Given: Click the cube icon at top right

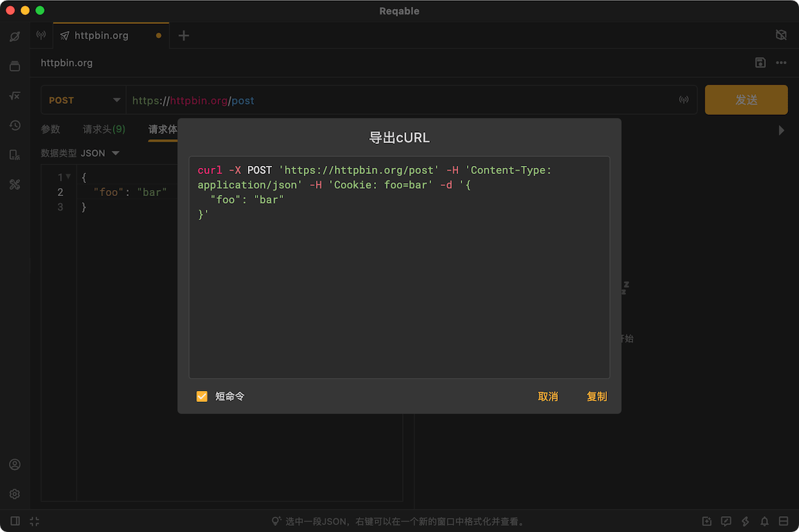Looking at the screenshot, I should pos(781,35).
